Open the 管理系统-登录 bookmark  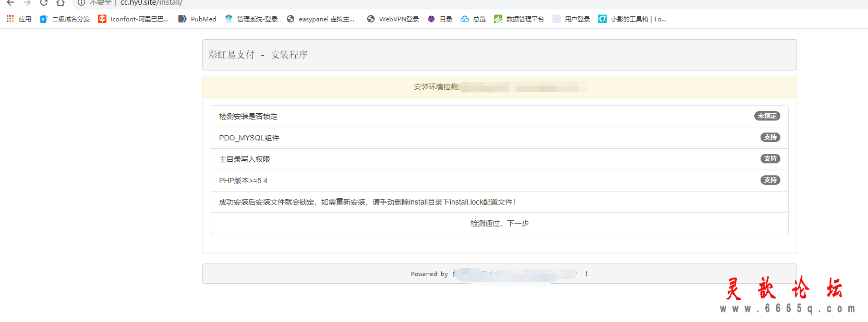251,19
